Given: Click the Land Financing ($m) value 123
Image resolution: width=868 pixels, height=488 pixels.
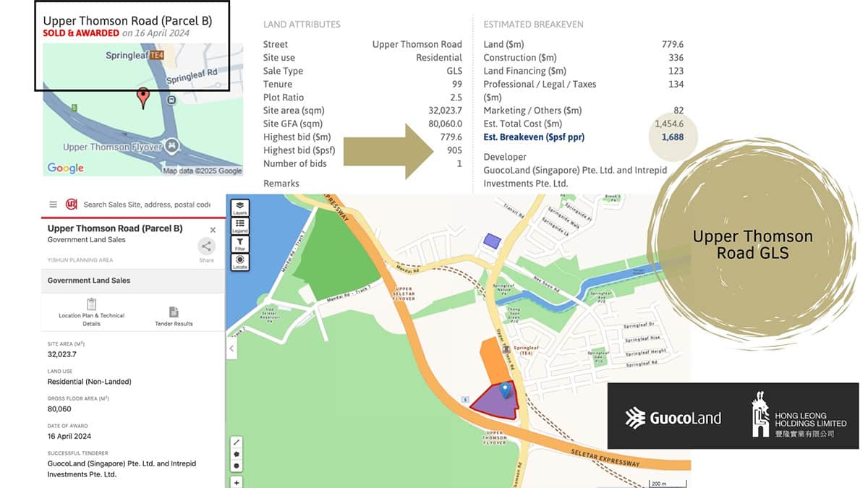Looking at the screenshot, I should 676,71.
